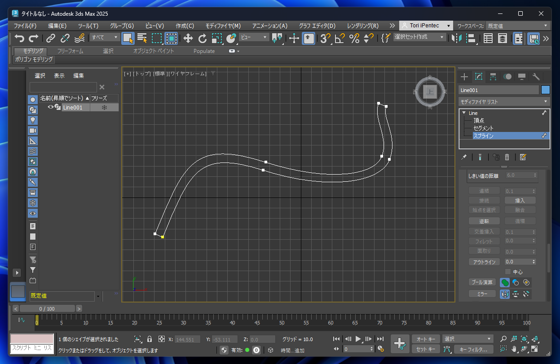
Task: Choose the Rectangular Selection Region icon
Action: coord(156,38)
